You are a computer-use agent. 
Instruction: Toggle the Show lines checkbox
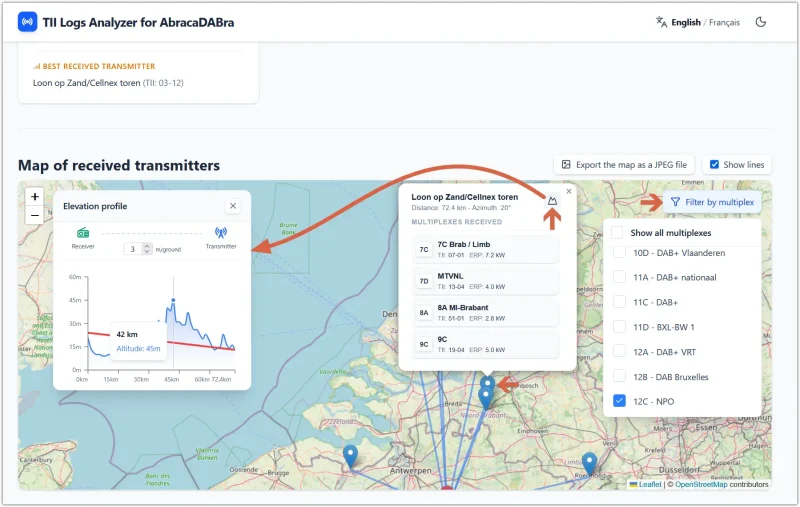tap(714, 165)
